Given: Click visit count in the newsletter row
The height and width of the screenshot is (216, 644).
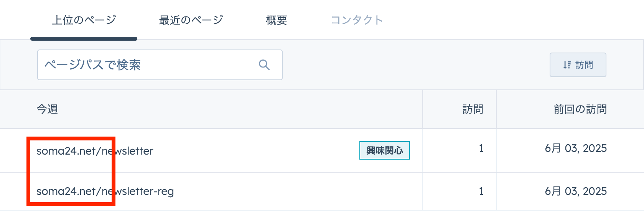Looking at the screenshot, I should click(481, 148).
